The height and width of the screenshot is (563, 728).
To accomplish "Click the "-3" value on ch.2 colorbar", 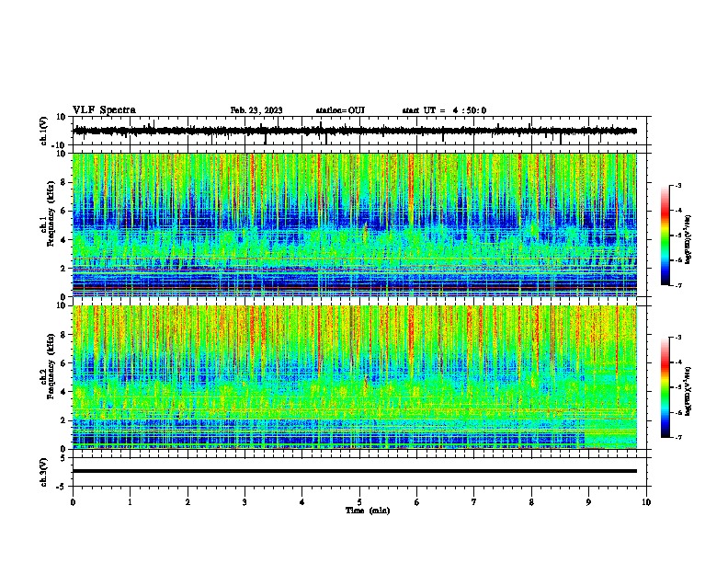I will (x=677, y=338).
